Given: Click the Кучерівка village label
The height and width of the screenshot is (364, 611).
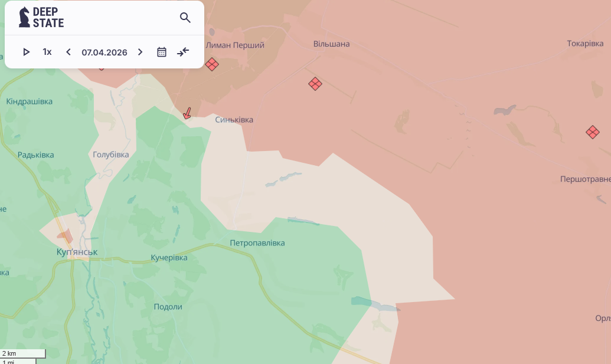Looking at the screenshot, I should (x=169, y=258).
